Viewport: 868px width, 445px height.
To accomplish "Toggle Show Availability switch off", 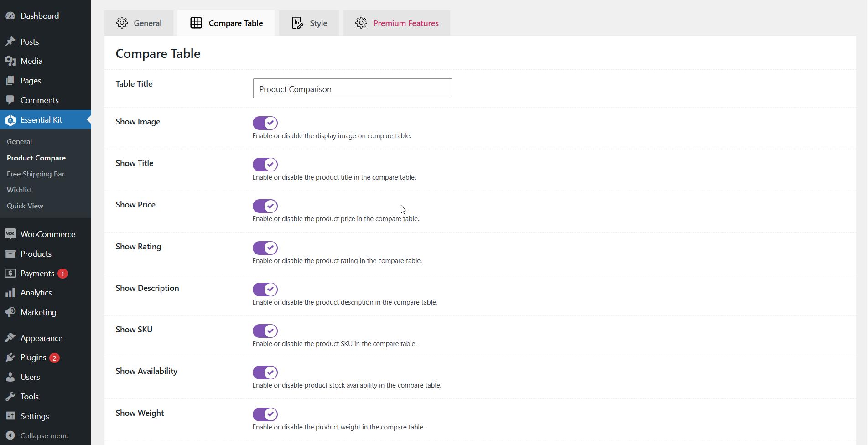I will [x=265, y=373].
